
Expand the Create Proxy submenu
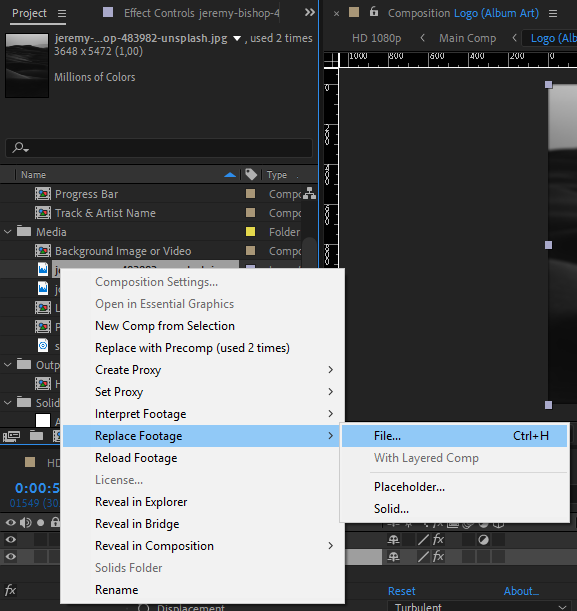[201, 369]
